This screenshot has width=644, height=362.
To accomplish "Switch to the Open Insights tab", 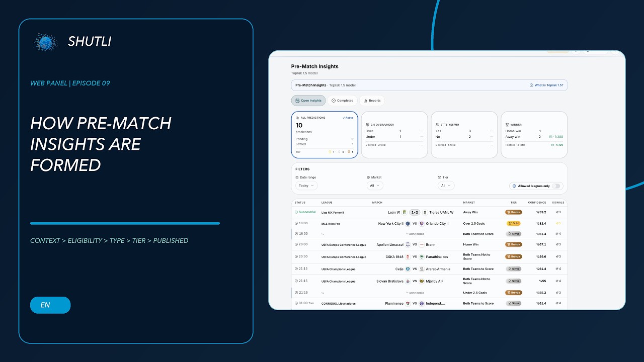I will pos(308,101).
